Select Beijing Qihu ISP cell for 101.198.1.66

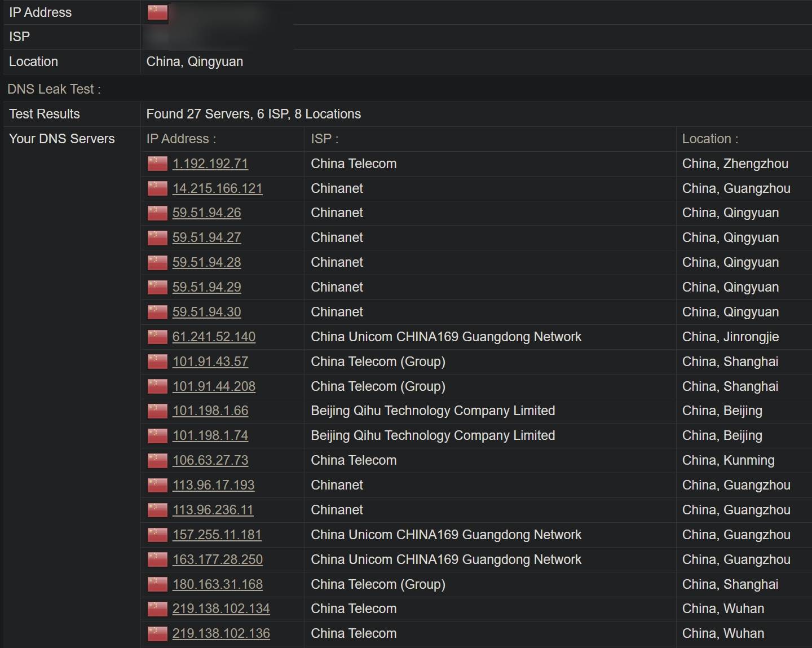[x=433, y=411]
